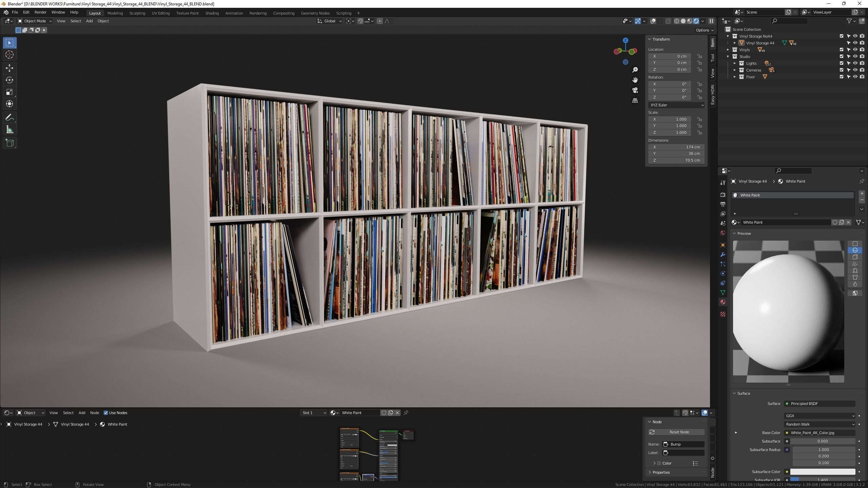
Task: Switch to the Shading workspace tab
Action: click(212, 13)
